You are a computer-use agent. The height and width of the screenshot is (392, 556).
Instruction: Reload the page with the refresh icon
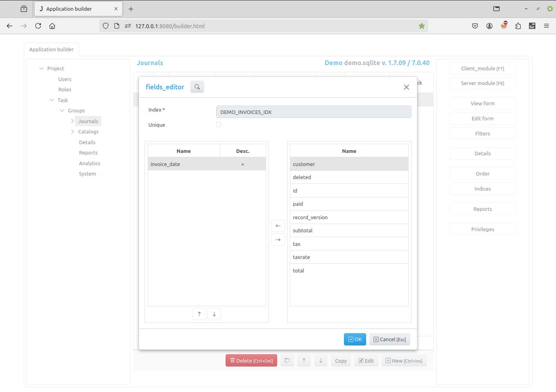tap(38, 25)
